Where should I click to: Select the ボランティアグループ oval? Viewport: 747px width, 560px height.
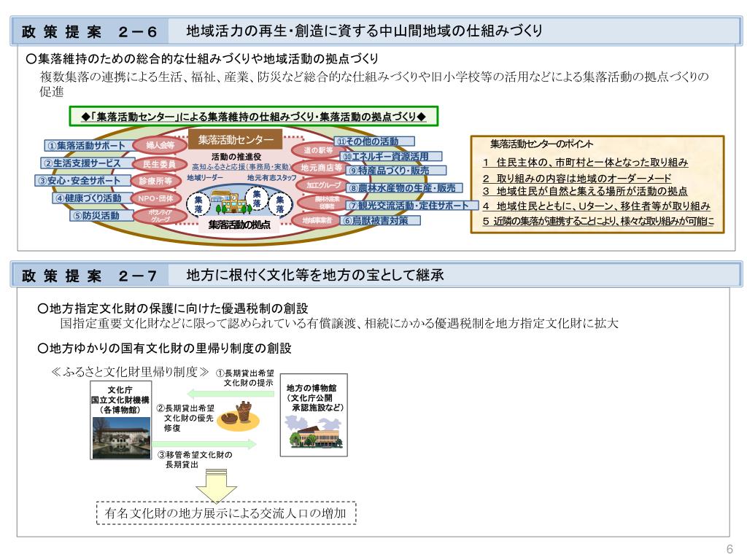pyautogui.click(x=160, y=216)
